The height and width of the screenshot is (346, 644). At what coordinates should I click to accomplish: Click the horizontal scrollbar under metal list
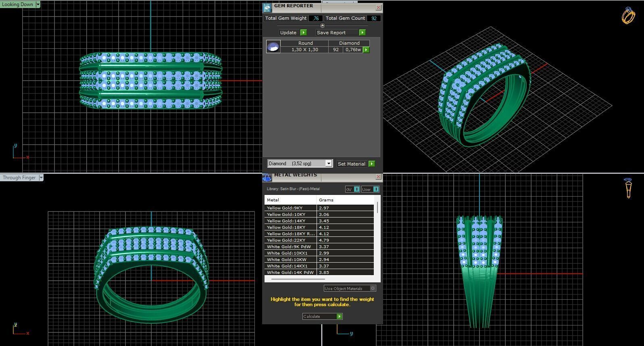[x=298, y=279]
